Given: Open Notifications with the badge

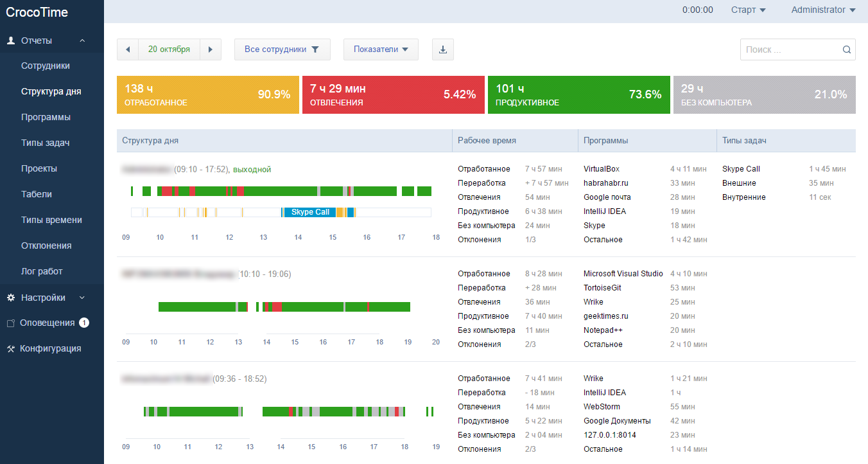Looking at the screenshot, I should [48, 323].
